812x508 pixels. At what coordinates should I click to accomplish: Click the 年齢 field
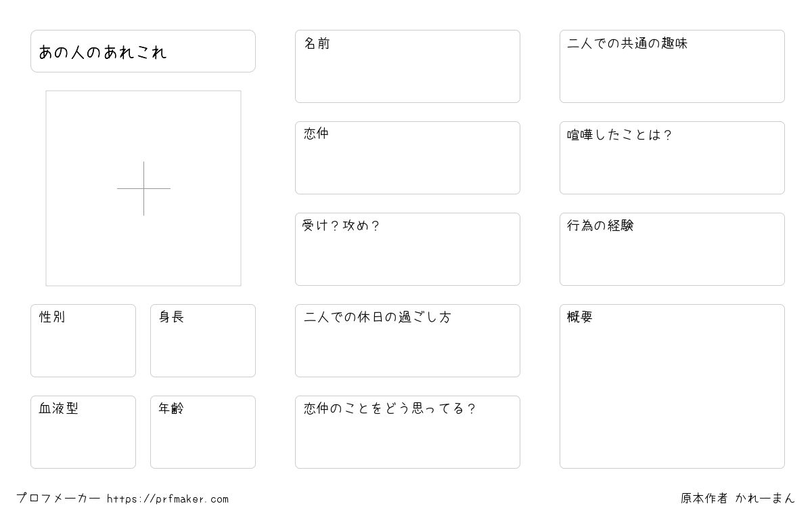[x=203, y=432]
